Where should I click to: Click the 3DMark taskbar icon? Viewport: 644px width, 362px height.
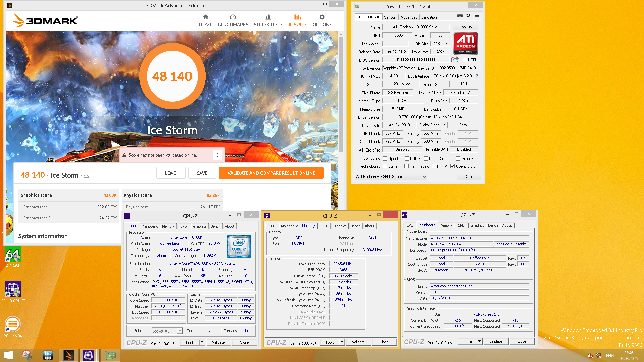click(68, 355)
